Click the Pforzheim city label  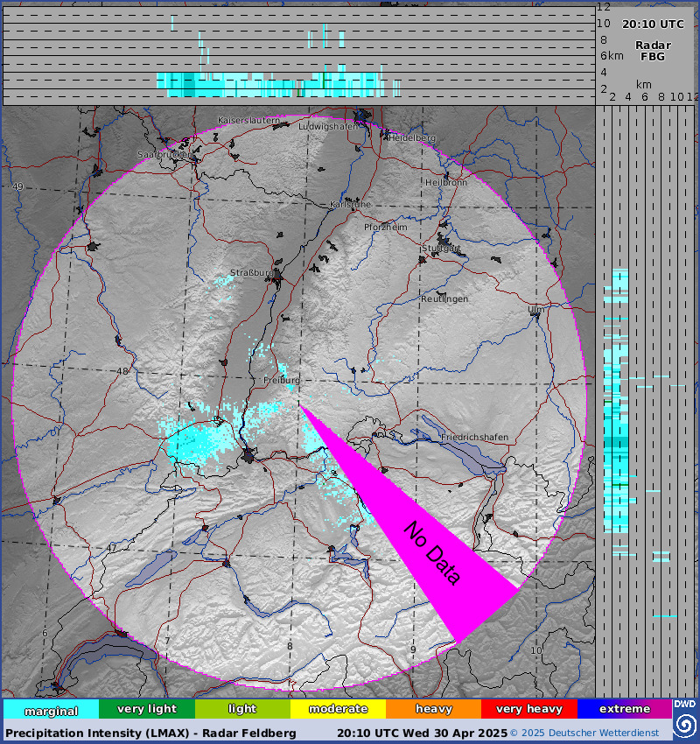(386, 228)
